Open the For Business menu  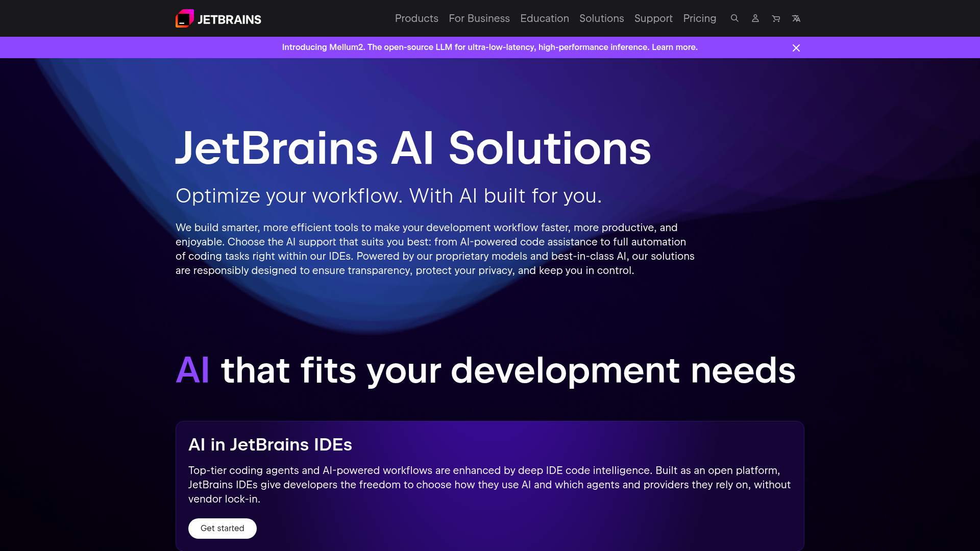[479, 18]
